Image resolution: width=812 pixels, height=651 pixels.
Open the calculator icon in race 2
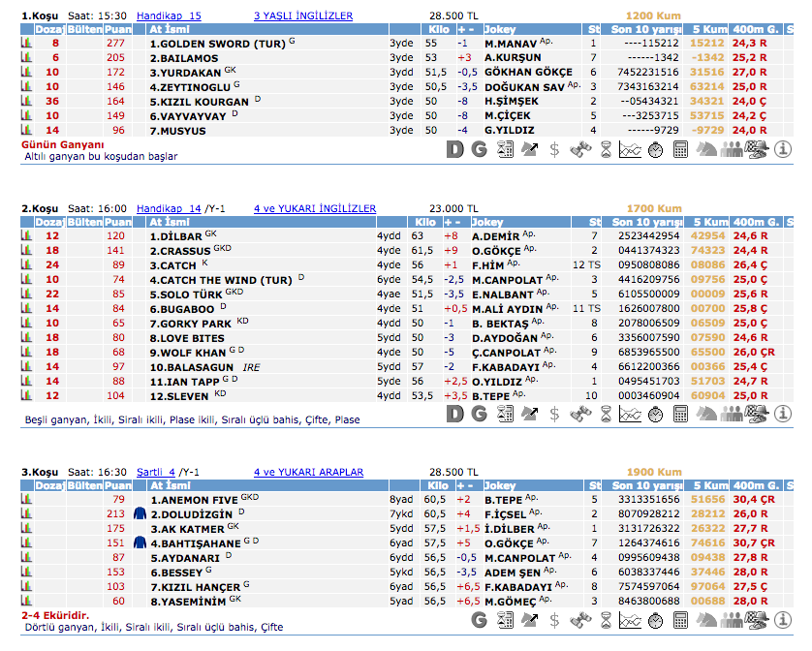680,414
